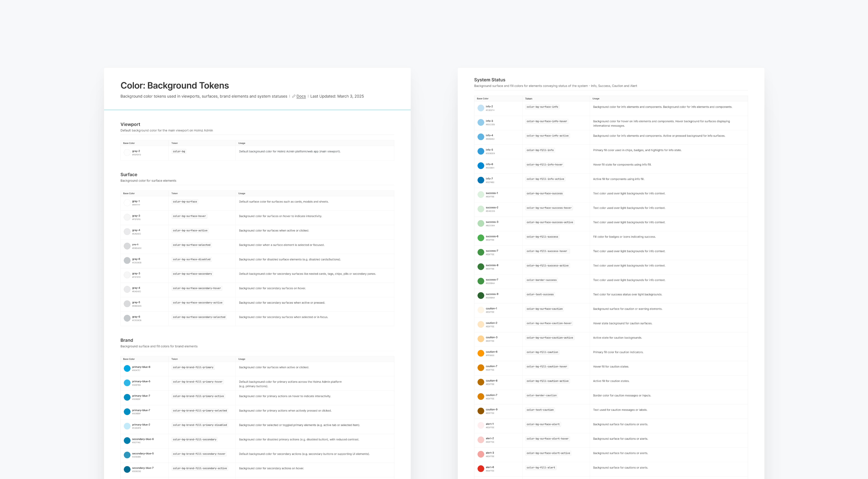Click the success-6 green swatch

481,238
